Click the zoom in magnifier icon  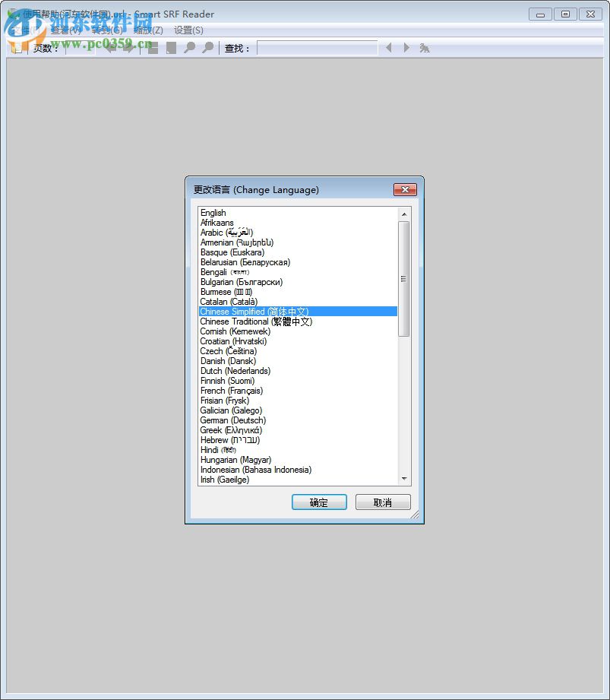click(x=189, y=47)
